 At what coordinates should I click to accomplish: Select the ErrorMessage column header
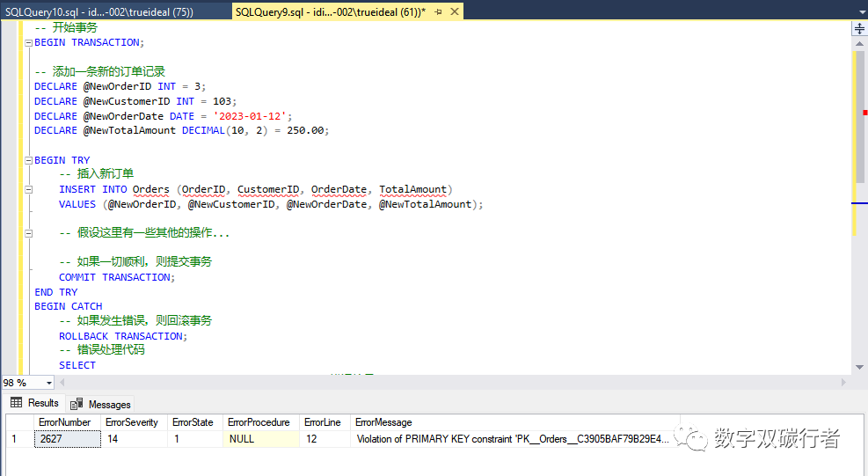click(383, 422)
